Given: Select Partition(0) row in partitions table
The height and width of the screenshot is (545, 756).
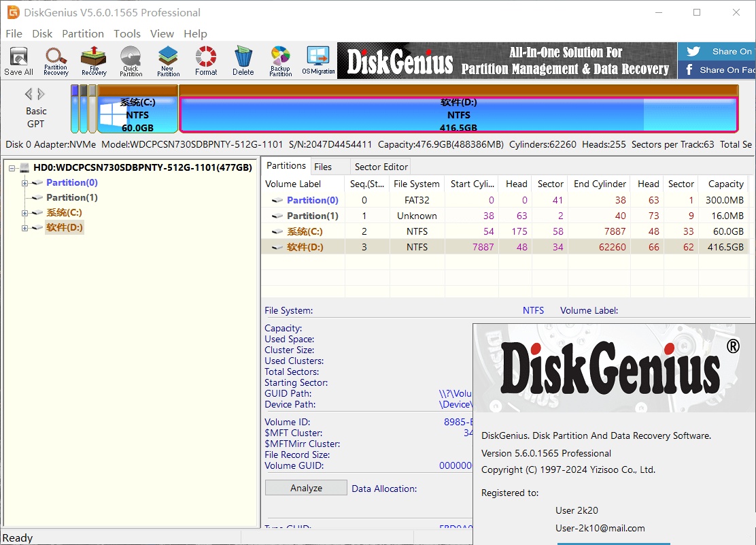Looking at the screenshot, I should pos(505,200).
